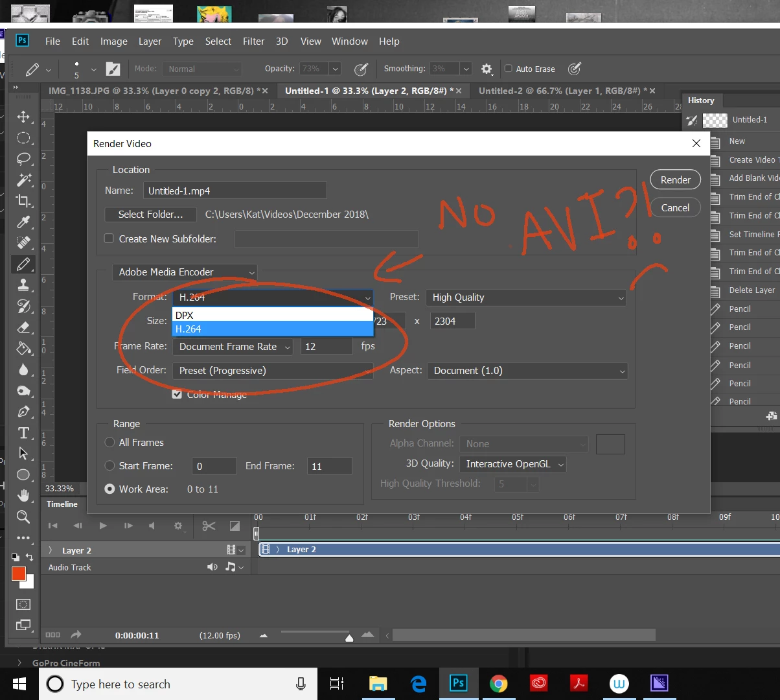
Task: Select the Eyedropper tool
Action: click(x=23, y=222)
